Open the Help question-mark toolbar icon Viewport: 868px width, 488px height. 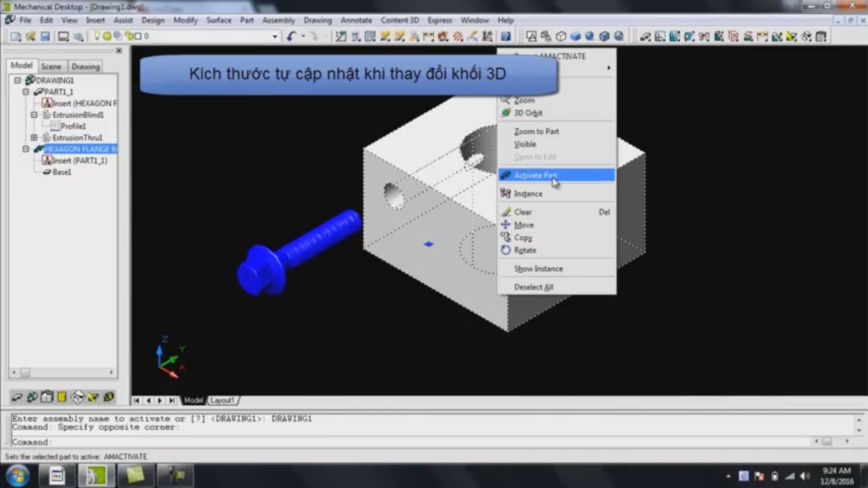[506, 37]
